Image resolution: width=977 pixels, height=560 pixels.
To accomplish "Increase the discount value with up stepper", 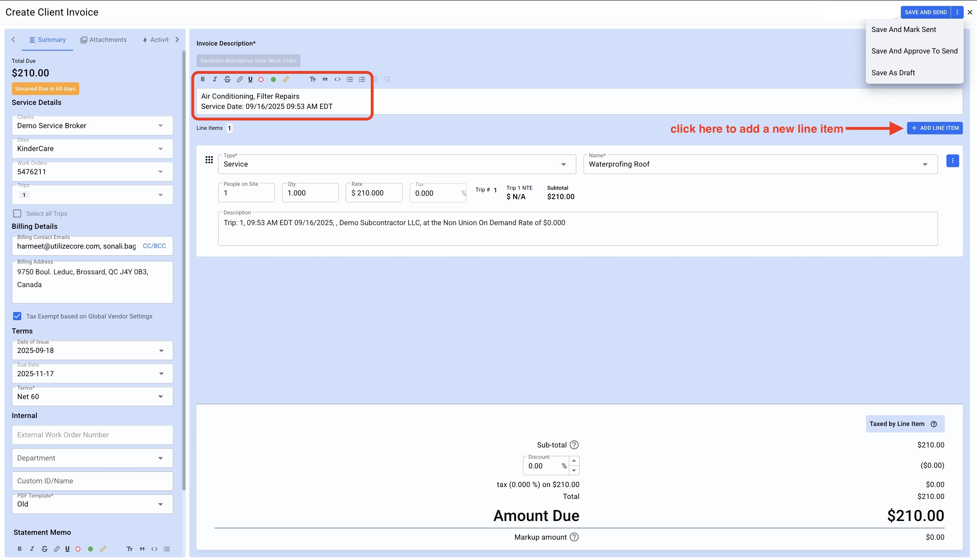I will tap(574, 461).
